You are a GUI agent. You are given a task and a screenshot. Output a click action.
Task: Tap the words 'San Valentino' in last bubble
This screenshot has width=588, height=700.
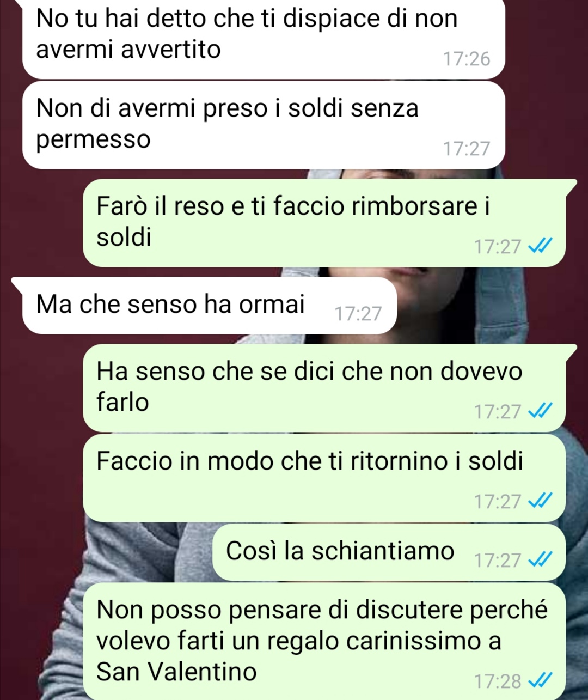tap(176, 671)
